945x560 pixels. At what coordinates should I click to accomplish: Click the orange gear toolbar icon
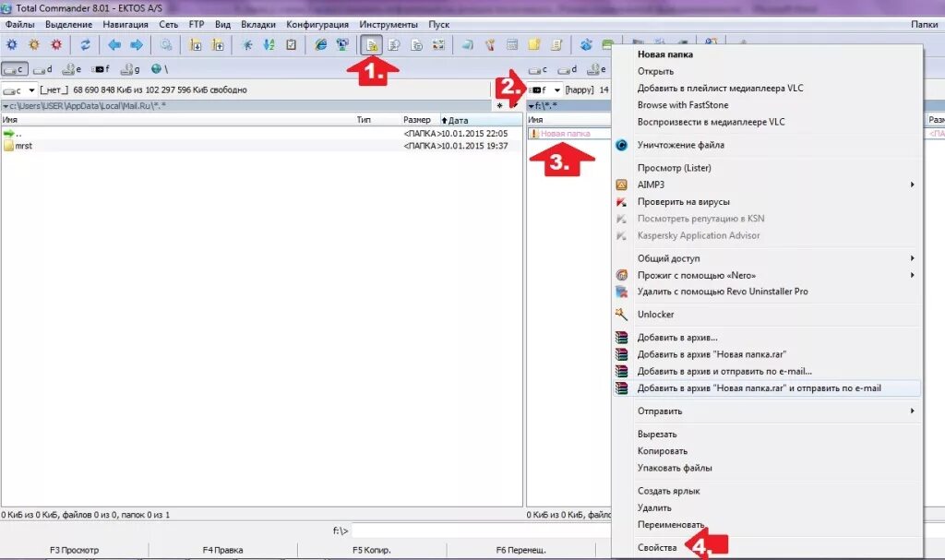click(x=34, y=44)
